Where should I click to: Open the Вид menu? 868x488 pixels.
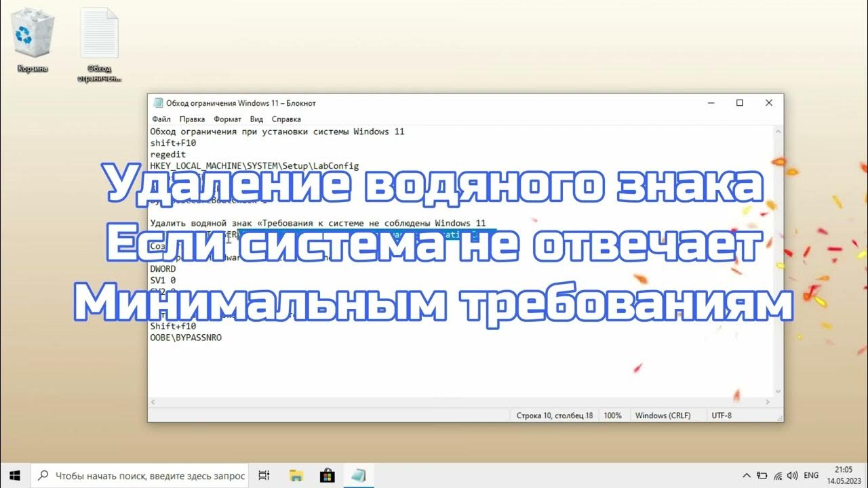tap(256, 119)
